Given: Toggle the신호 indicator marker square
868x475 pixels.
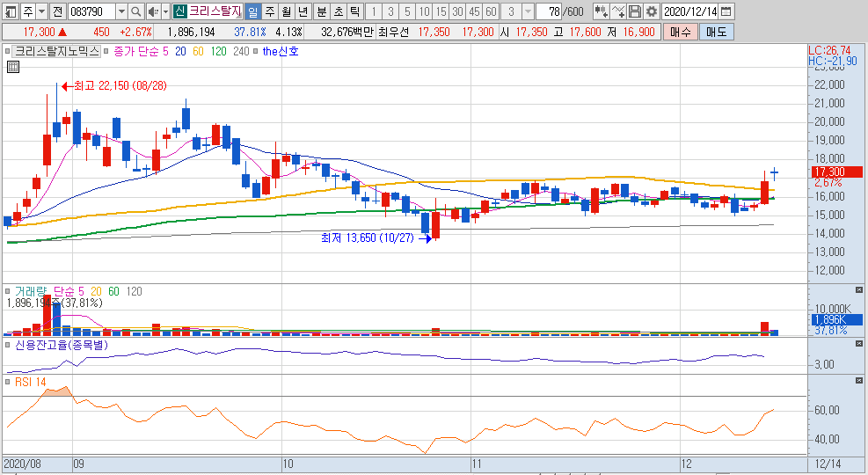Looking at the screenshot, I should pos(255,52).
